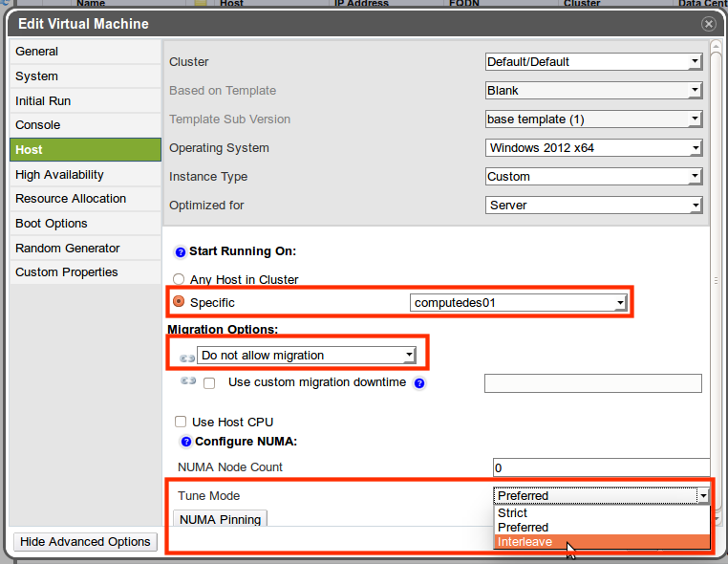
Task: Expand the specific host computedes01 dropdown
Action: [x=519, y=303]
